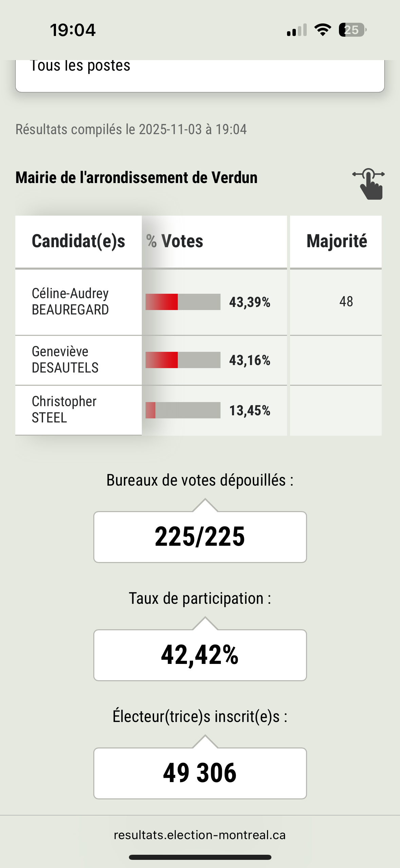Tap the Candidat(e)s column header
This screenshot has height=868, width=400.
pos(78,241)
